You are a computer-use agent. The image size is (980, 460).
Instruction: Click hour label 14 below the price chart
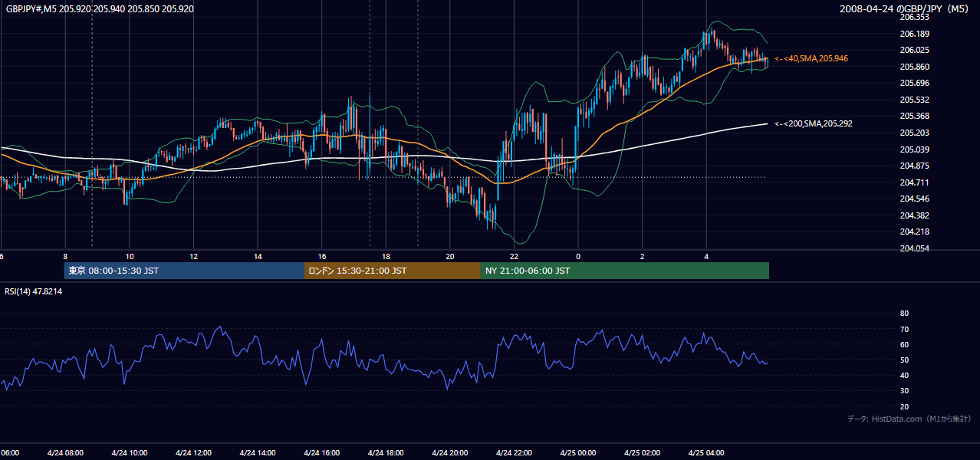(x=258, y=257)
